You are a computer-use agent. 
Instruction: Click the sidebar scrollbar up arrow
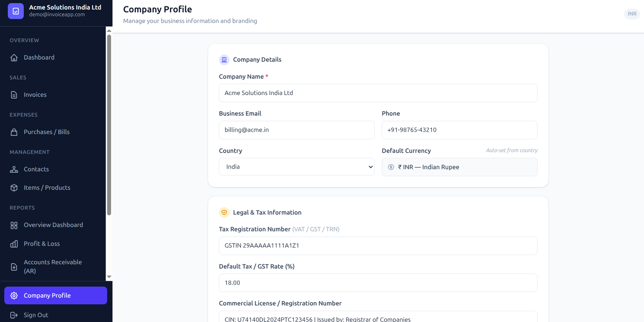109,31
